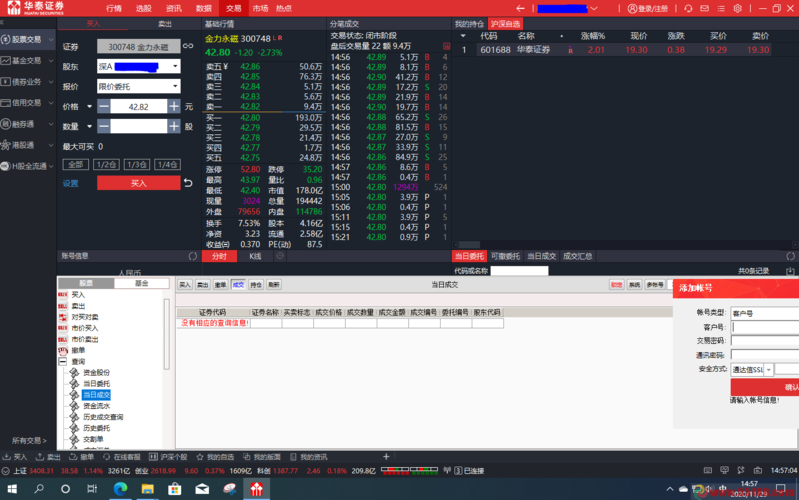Open the customer service headset icon

(688, 8)
